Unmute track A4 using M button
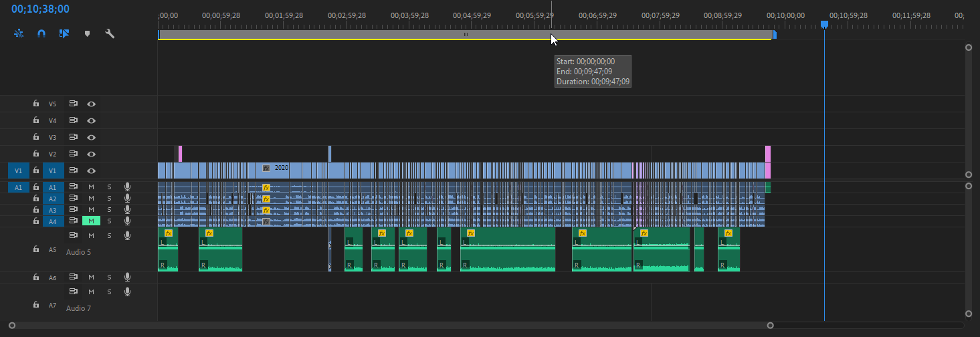Image resolution: width=980 pixels, height=337 pixels. point(91,221)
